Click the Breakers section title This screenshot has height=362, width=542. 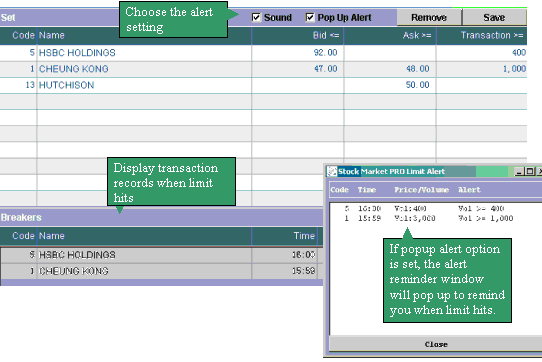tap(21, 217)
